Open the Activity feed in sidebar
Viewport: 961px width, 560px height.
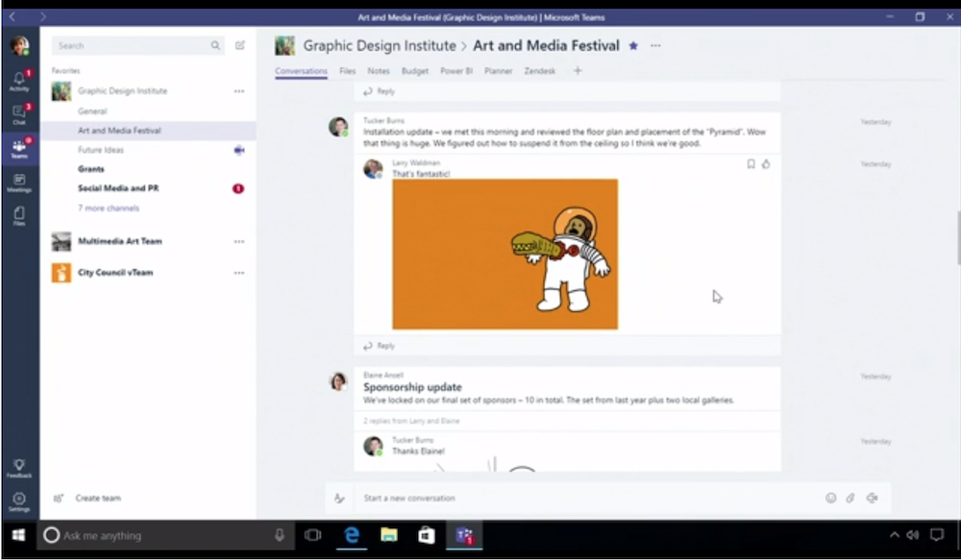[x=19, y=81]
